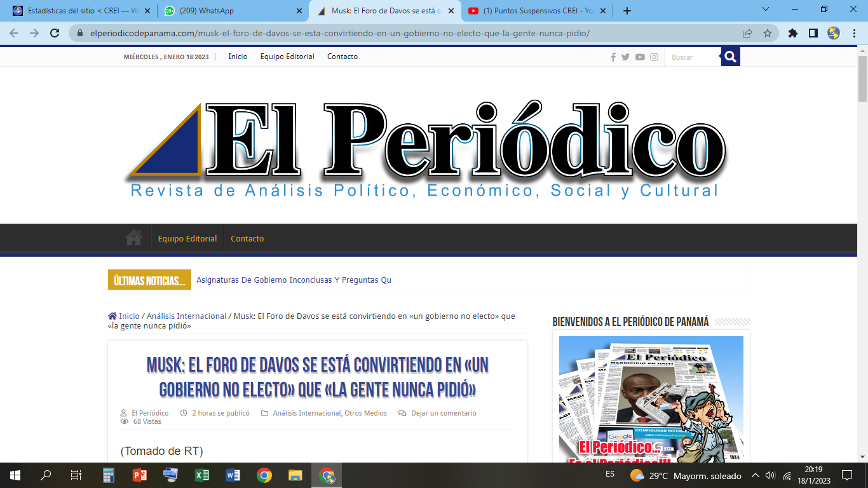Open Task View on the taskbar
This screenshot has height=488, width=868.
(76, 475)
